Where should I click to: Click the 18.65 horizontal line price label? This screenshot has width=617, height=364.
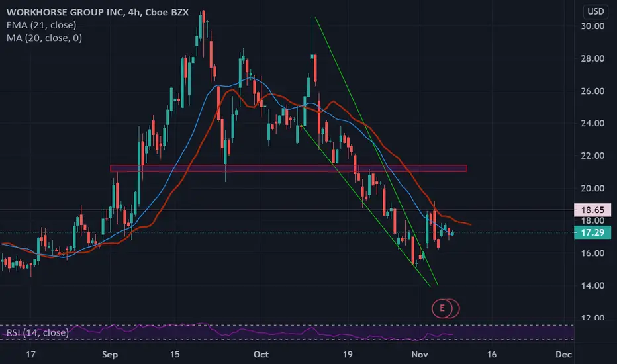click(x=593, y=210)
